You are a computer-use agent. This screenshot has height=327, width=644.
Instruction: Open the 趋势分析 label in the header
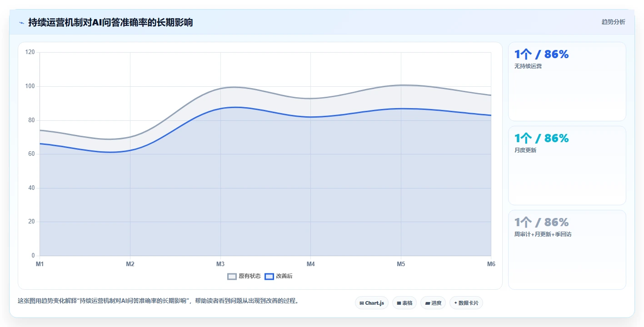pos(613,22)
